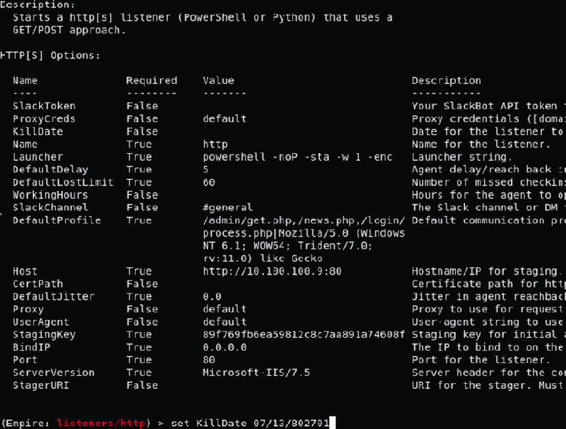The height and width of the screenshot is (429, 566).
Task: Select the BindIP value 0.0.0.0
Action: point(225,347)
